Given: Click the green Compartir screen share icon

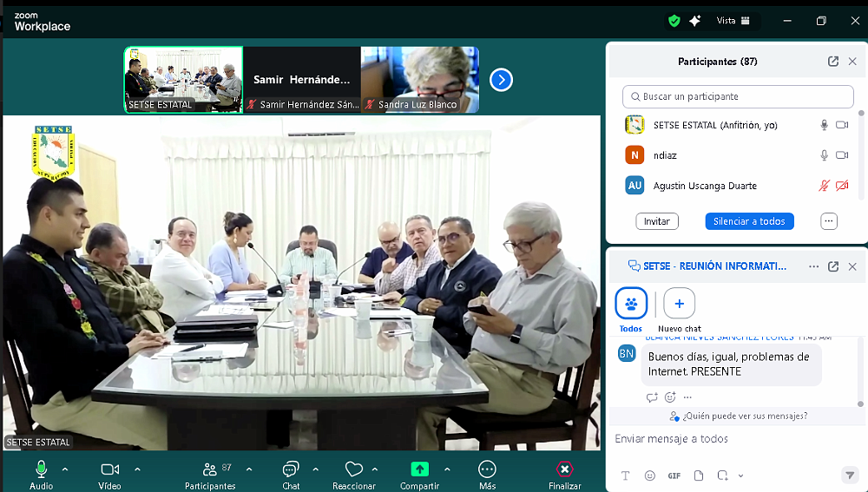Looking at the screenshot, I should pos(419,469).
